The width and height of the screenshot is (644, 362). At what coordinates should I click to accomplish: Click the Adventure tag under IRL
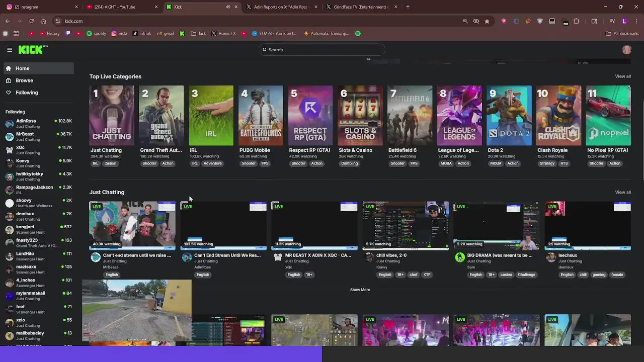(x=212, y=163)
